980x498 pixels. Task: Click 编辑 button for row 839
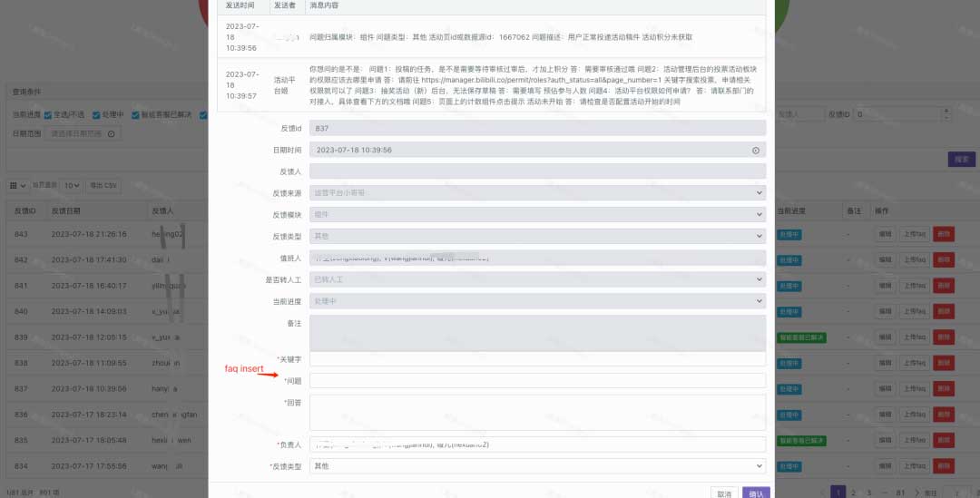(885, 337)
